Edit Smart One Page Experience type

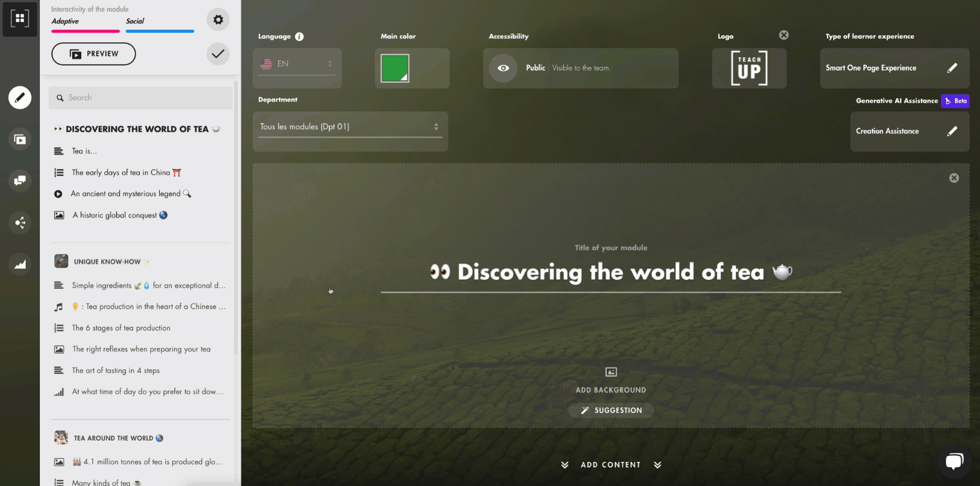coord(952,68)
